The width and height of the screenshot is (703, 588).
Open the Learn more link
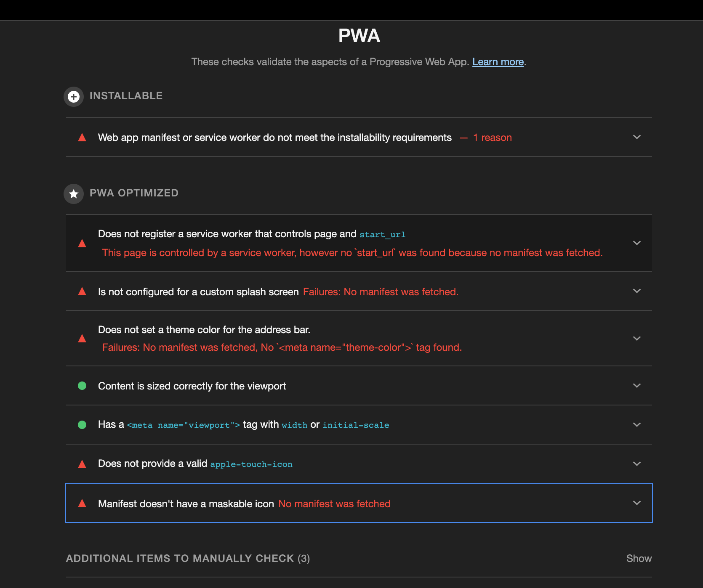pyautogui.click(x=498, y=62)
